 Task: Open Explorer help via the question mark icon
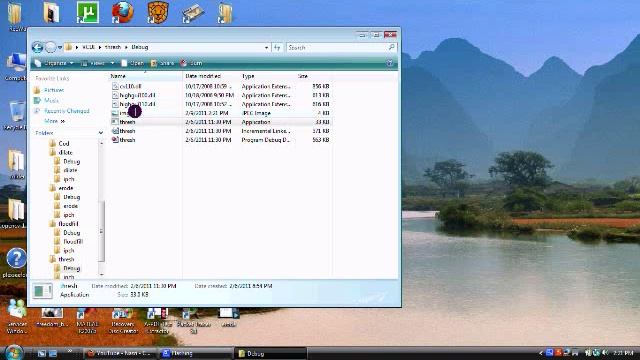[389, 63]
